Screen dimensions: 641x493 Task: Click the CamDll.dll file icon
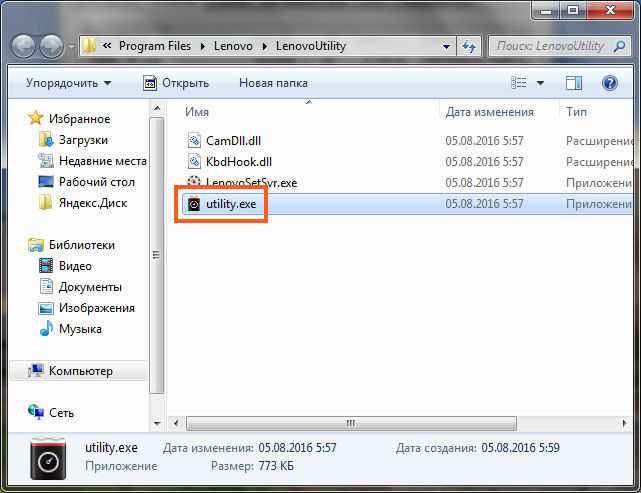tap(194, 140)
